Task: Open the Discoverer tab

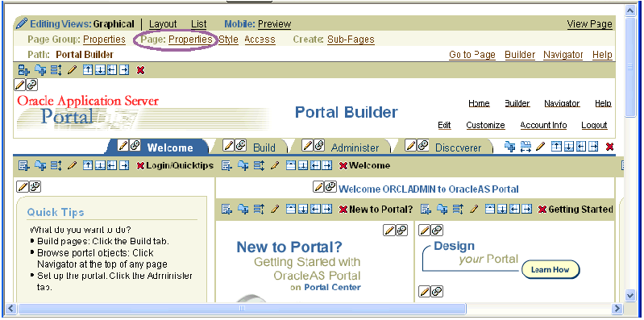Action: (x=459, y=148)
